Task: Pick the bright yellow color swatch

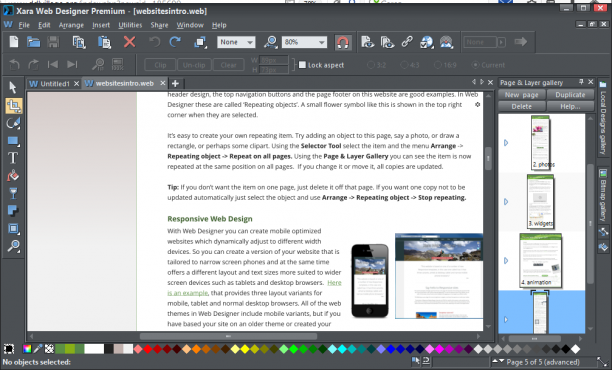Action: [x=244, y=349]
